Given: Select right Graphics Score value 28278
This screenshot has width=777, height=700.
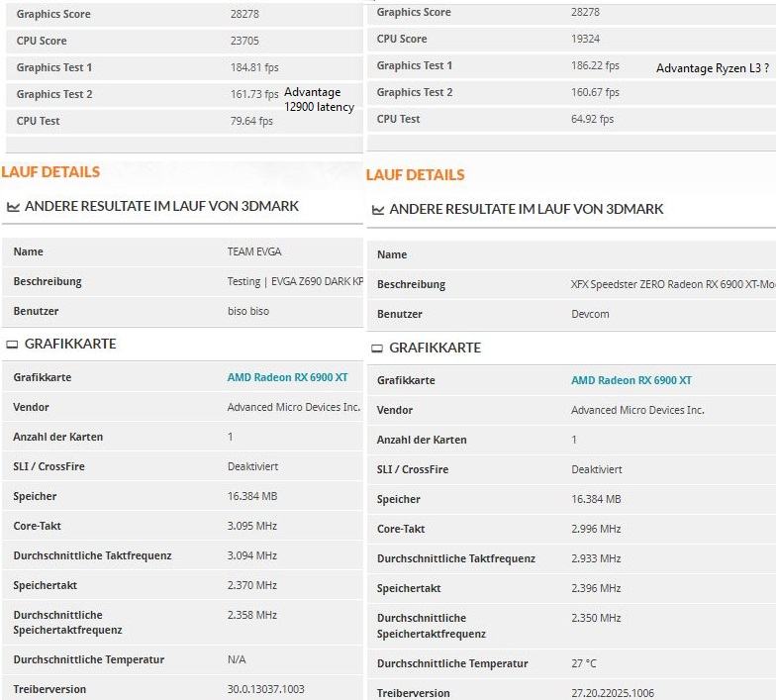Looking at the screenshot, I should click(x=585, y=12).
